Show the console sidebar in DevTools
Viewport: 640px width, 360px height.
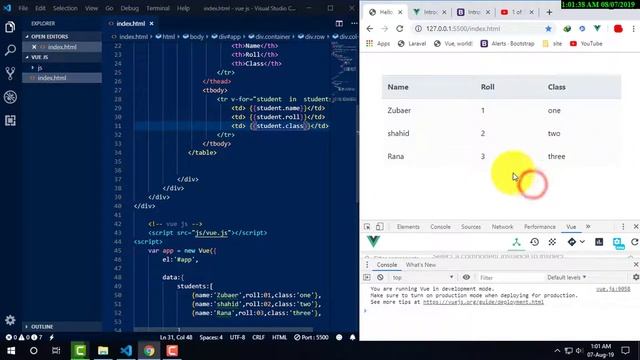[367, 278]
